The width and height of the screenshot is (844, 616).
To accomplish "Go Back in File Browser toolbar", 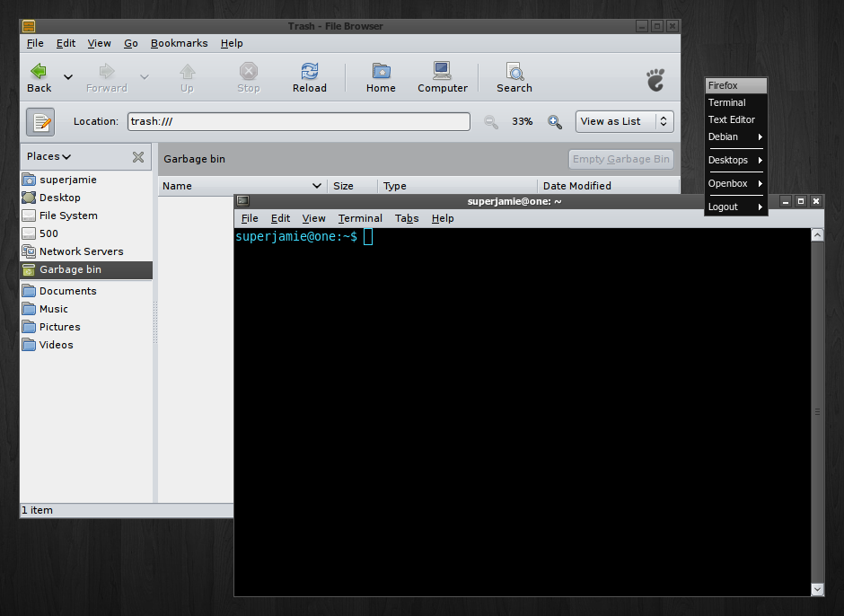I will (40, 78).
